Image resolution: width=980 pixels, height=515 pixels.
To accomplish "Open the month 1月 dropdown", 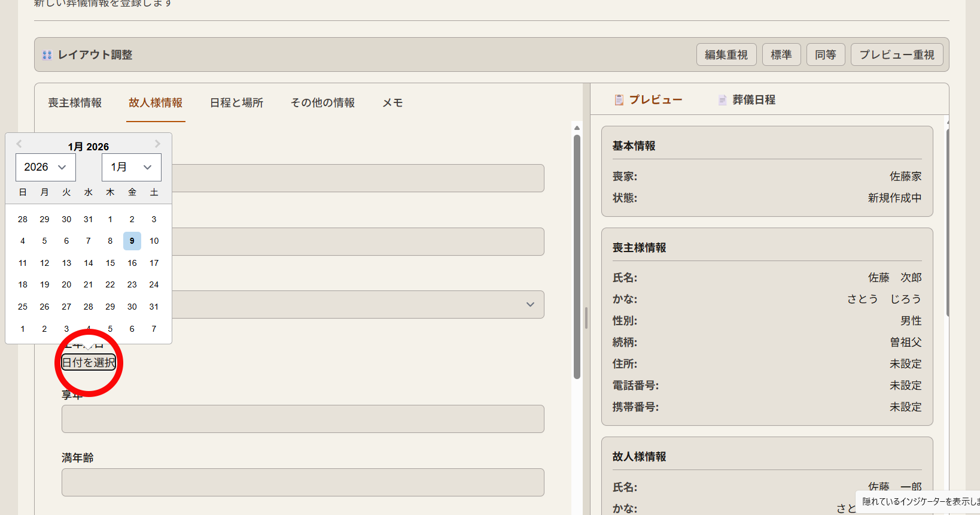I will [x=131, y=167].
